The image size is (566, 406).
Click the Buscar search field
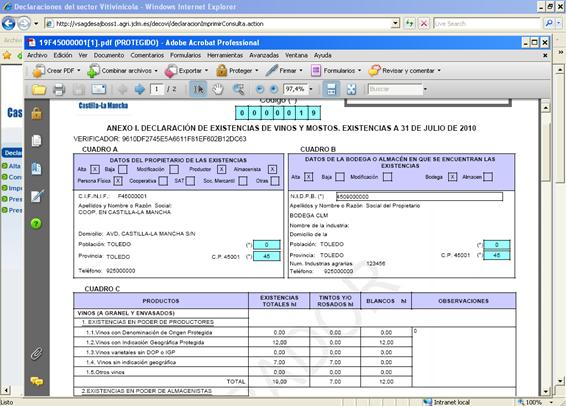coord(395,89)
